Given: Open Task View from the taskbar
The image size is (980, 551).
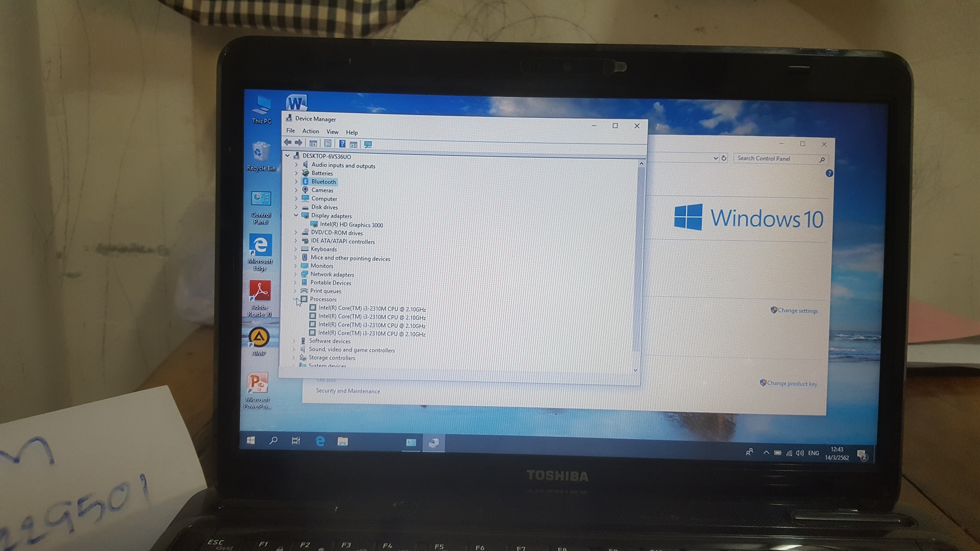Looking at the screenshot, I should coord(296,441).
